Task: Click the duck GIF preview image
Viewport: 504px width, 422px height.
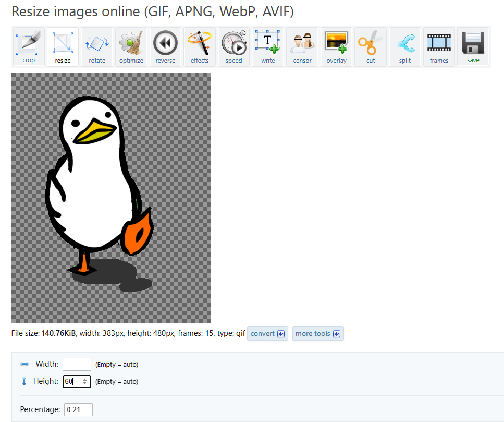Action: [x=111, y=198]
